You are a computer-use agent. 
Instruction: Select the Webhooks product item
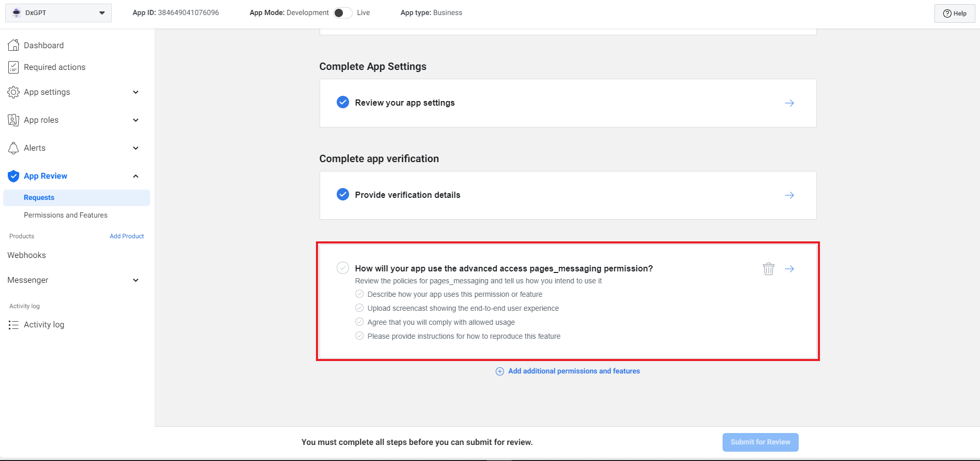[x=27, y=255]
